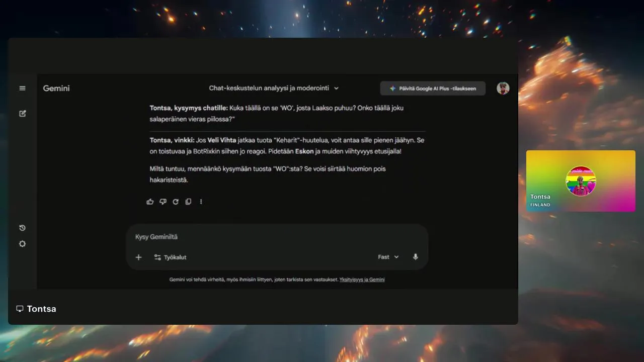Start a new chat with the pencil icon
The image size is (644, 362).
[x=22, y=114]
